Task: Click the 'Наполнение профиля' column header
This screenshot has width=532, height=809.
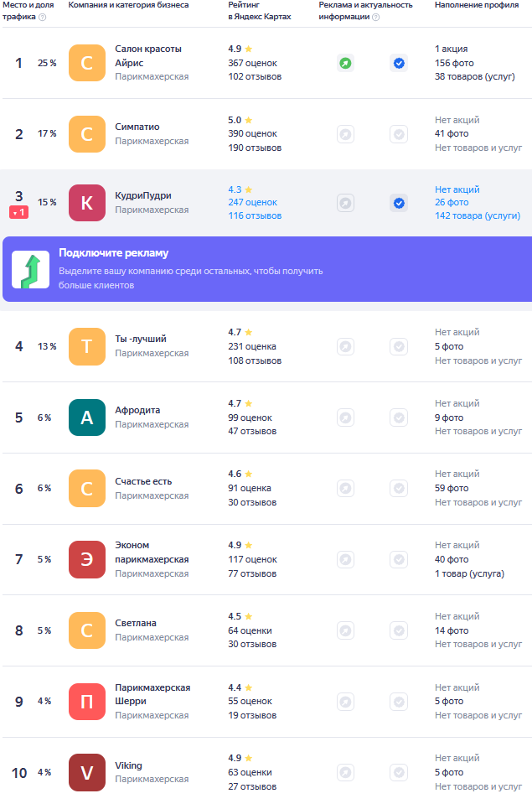Action: 477,5
